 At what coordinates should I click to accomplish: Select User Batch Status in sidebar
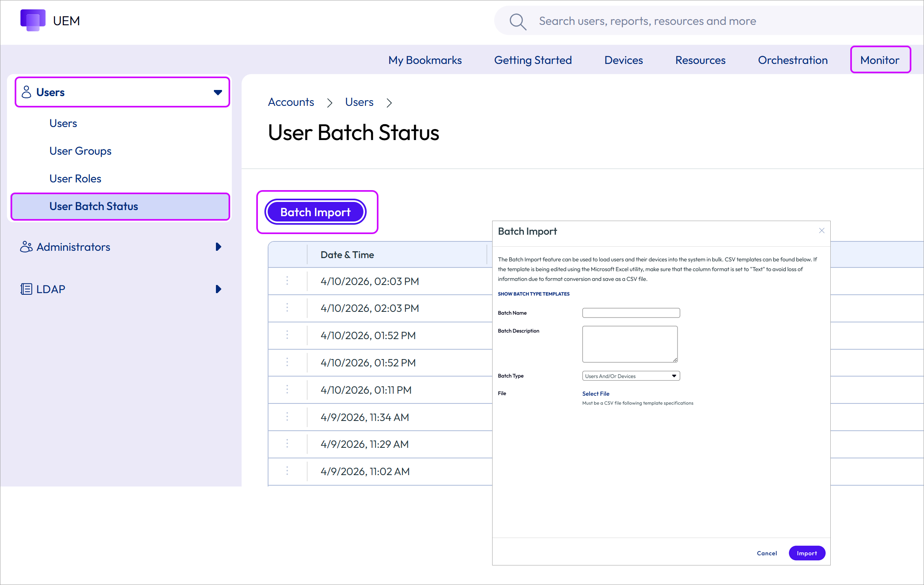click(x=121, y=206)
